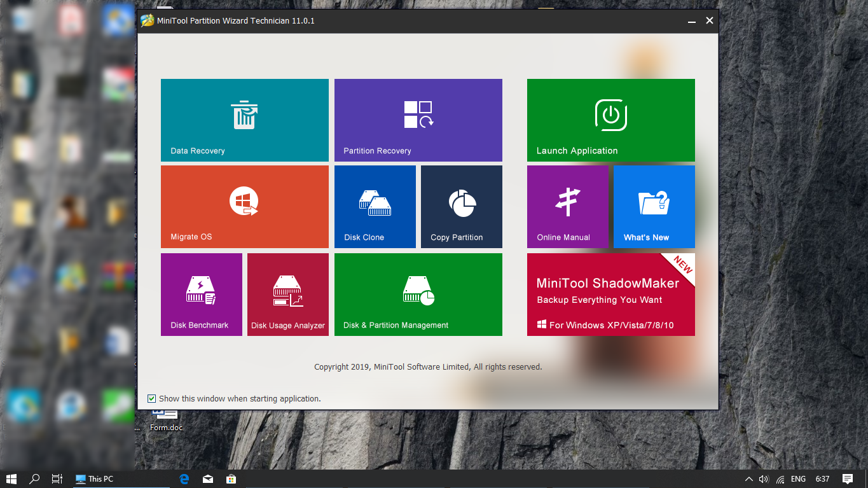Open the Disk Usage Analyzer tile
Screen dimensions: 868x488
click(288, 295)
